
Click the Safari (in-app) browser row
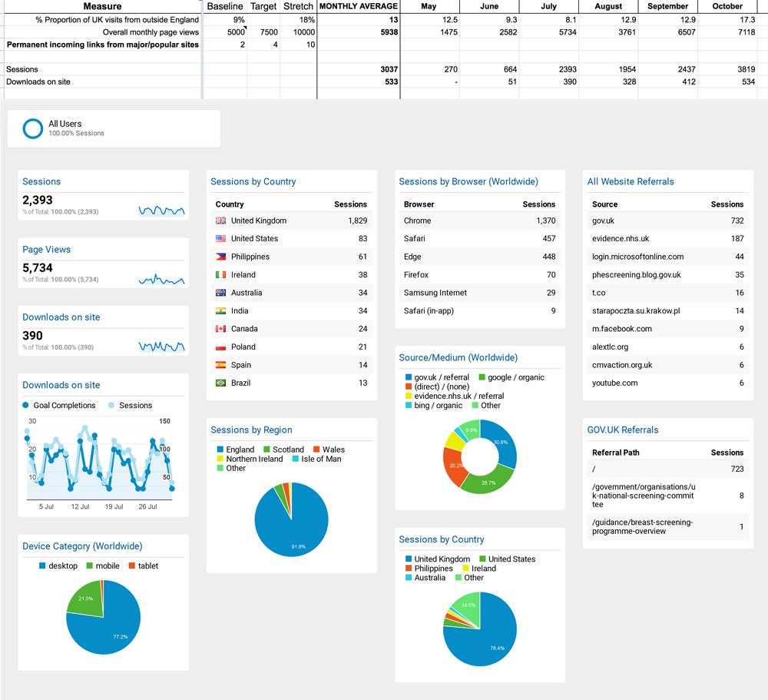tap(479, 310)
